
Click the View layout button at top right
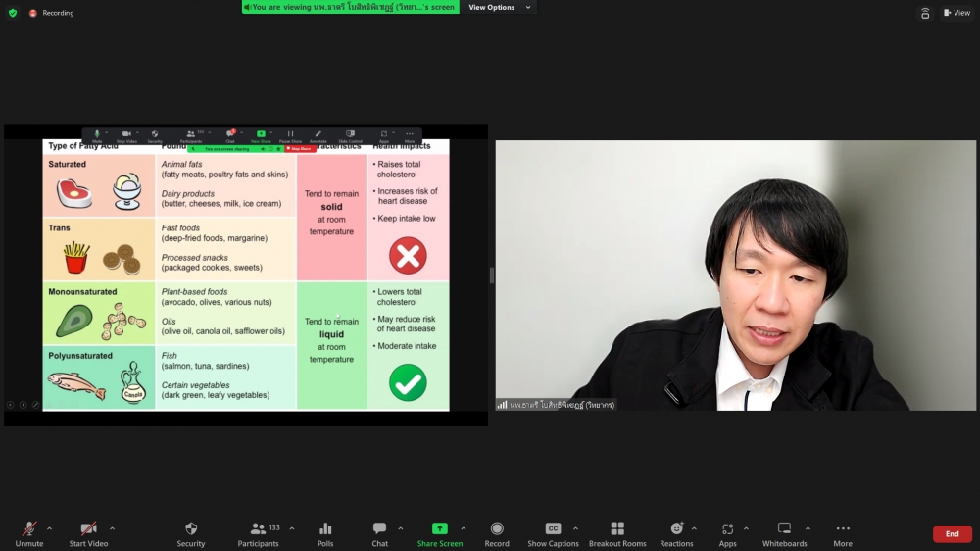point(956,13)
